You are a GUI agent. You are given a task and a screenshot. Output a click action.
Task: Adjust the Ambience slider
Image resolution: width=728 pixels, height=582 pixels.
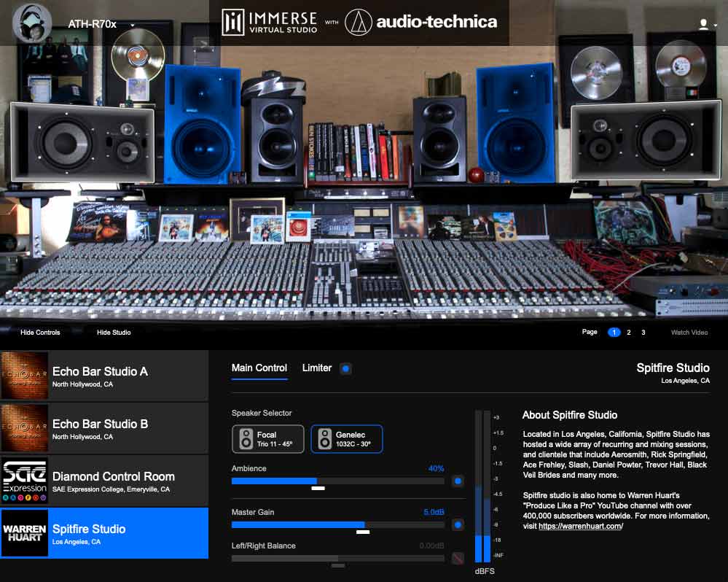pyautogui.click(x=317, y=481)
